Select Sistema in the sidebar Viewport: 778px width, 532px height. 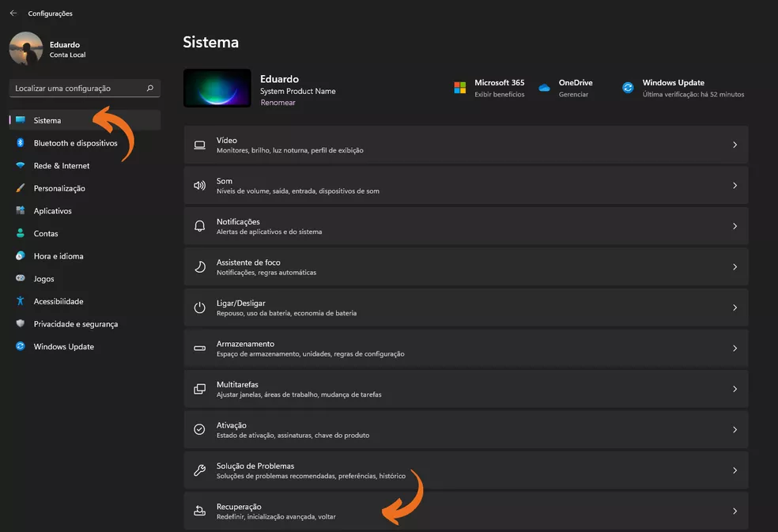(x=47, y=120)
